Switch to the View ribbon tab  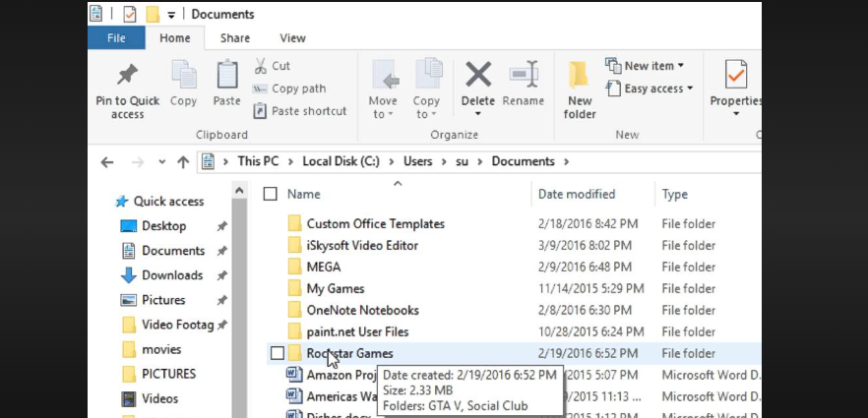292,38
